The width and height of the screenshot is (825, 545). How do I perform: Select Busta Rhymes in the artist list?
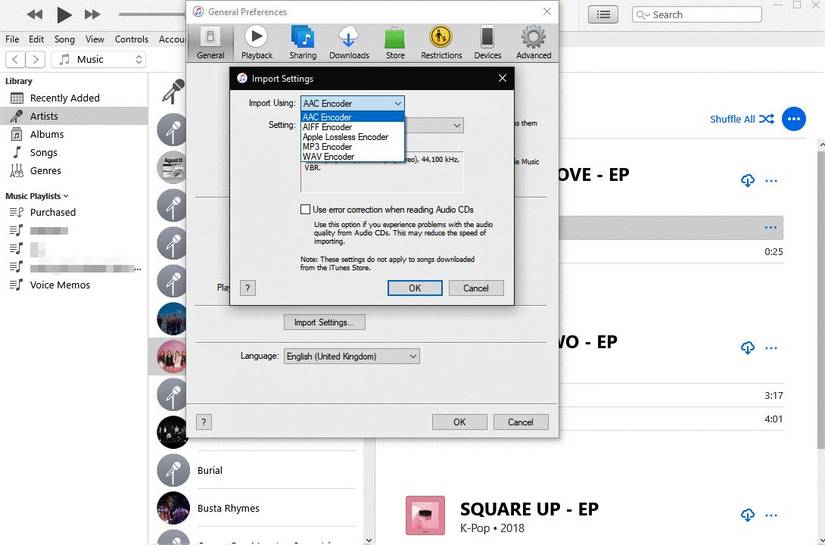pos(257,508)
